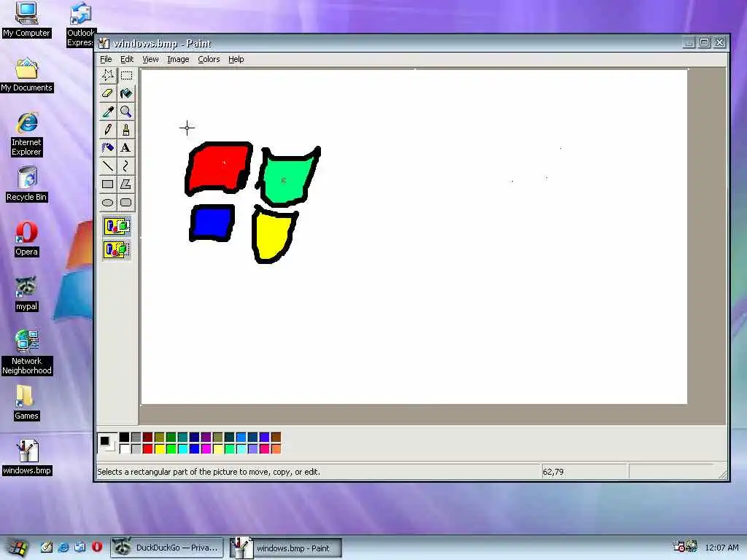
Task: Select the Brush tool
Action: [126, 130]
